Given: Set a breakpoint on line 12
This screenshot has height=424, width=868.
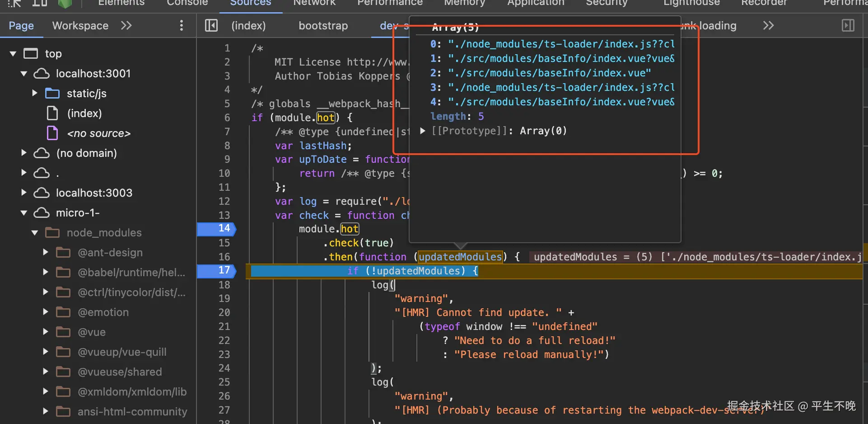Looking at the screenshot, I should coord(224,201).
